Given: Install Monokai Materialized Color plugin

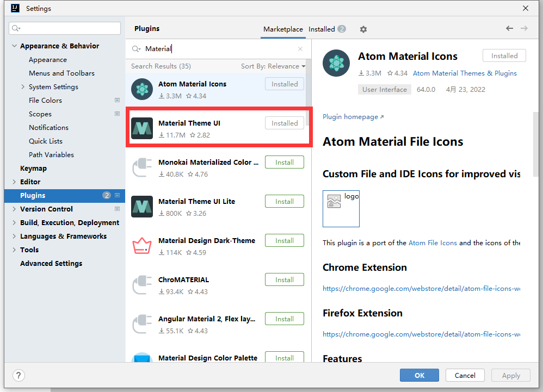Looking at the screenshot, I should click(x=285, y=162).
